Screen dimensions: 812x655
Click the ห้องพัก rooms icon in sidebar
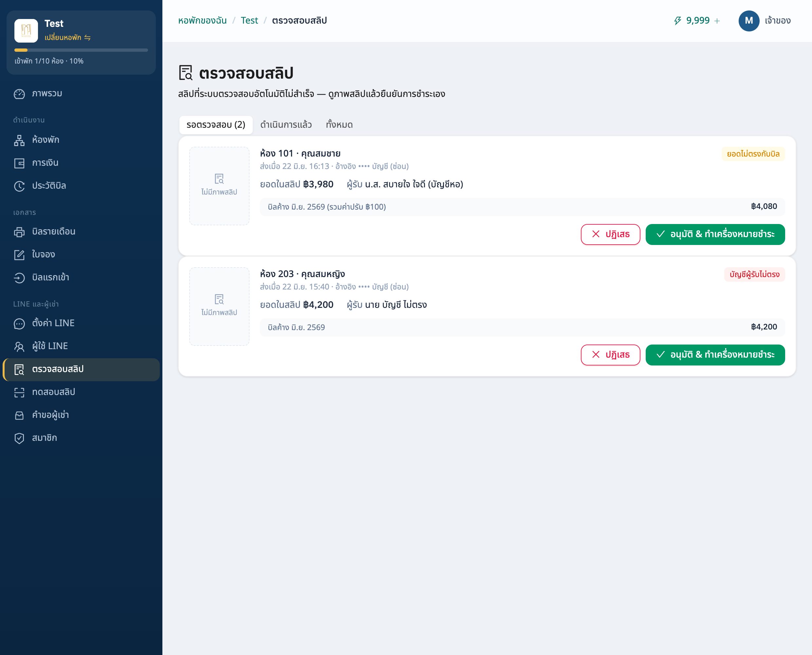pyautogui.click(x=19, y=140)
